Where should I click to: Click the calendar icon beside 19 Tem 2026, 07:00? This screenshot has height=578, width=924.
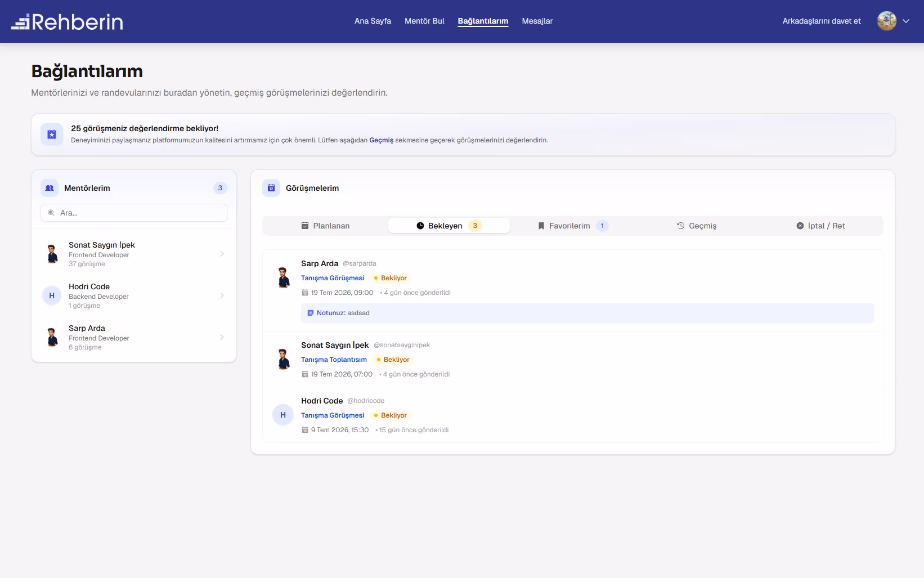(x=305, y=374)
